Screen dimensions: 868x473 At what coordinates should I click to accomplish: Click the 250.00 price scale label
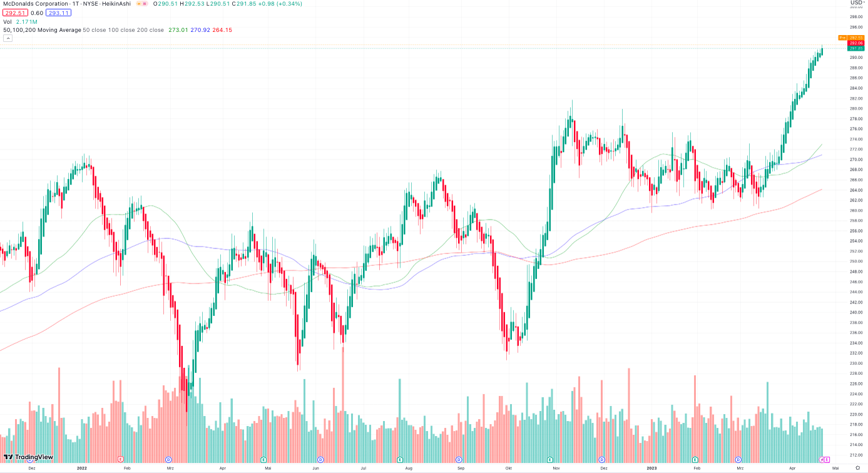coord(856,261)
